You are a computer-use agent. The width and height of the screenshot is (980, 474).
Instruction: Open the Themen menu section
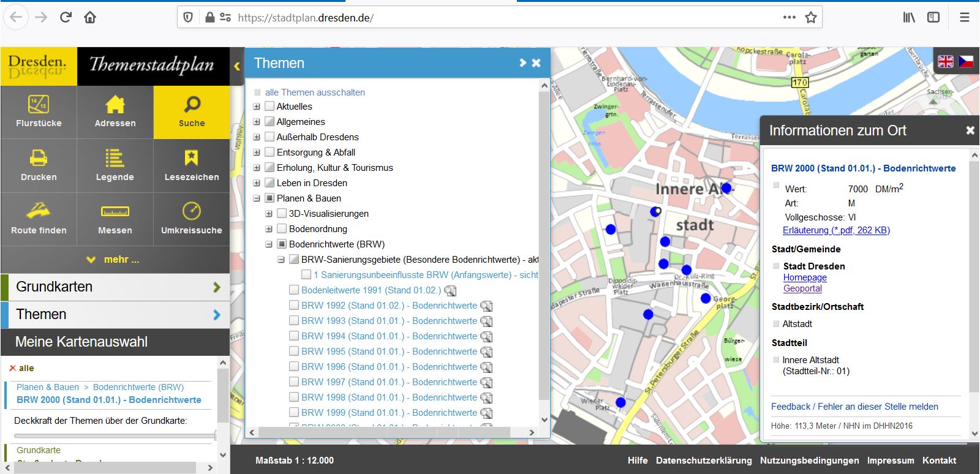click(115, 314)
